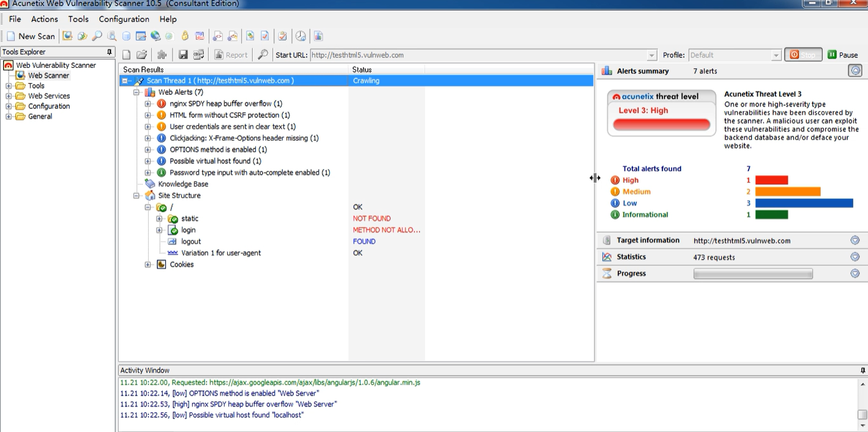Click the Report button in scan toolbar
This screenshot has width=868, height=432.
point(231,55)
